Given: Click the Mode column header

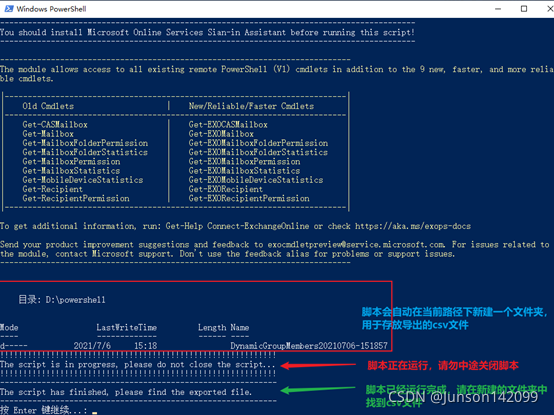Looking at the screenshot, I should [9, 327].
